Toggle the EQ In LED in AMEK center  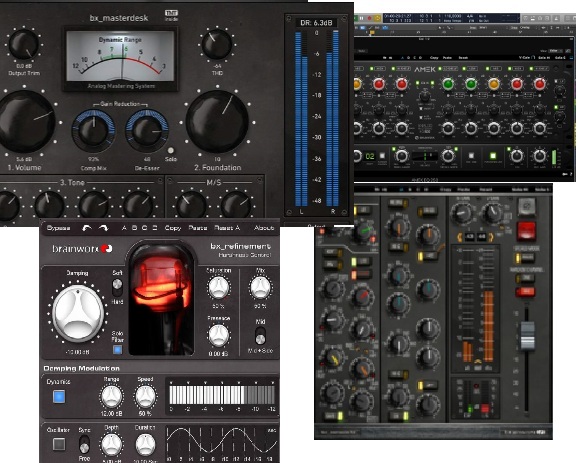tap(417, 83)
